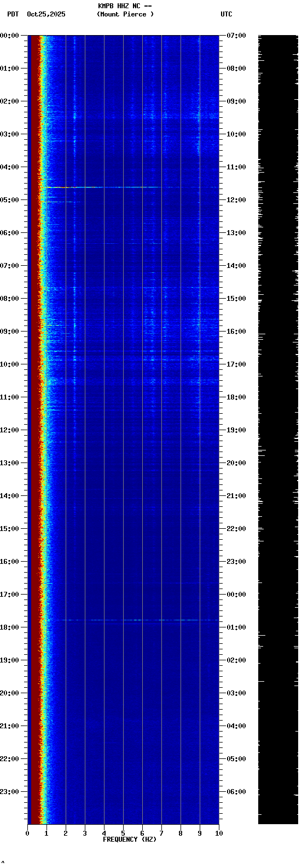Click the UTC time label '07:00'
302x868 pixels.
coord(236,36)
